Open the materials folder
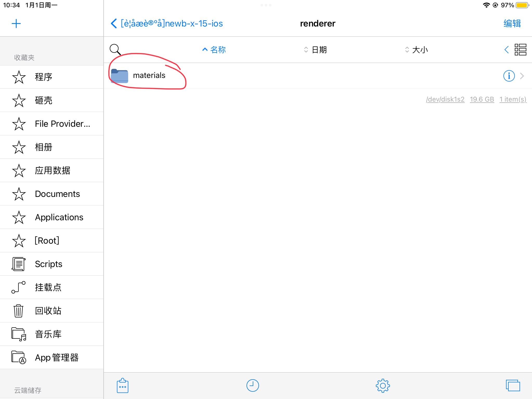 318,76
